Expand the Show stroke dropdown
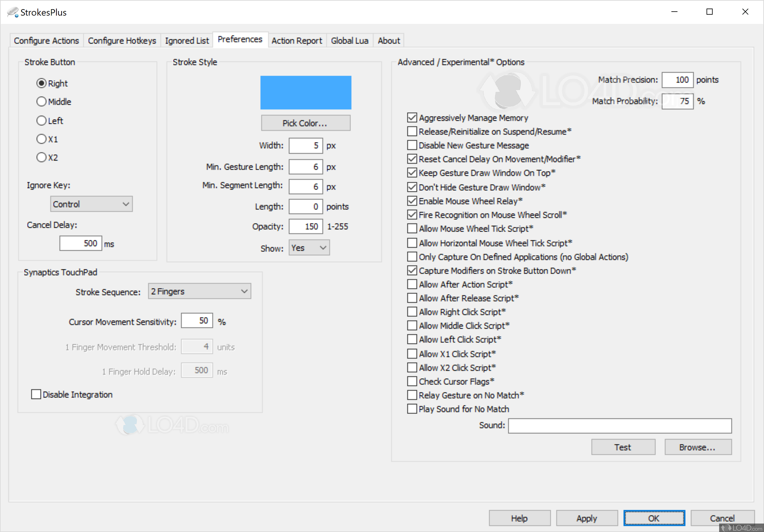764x532 pixels. (x=309, y=248)
